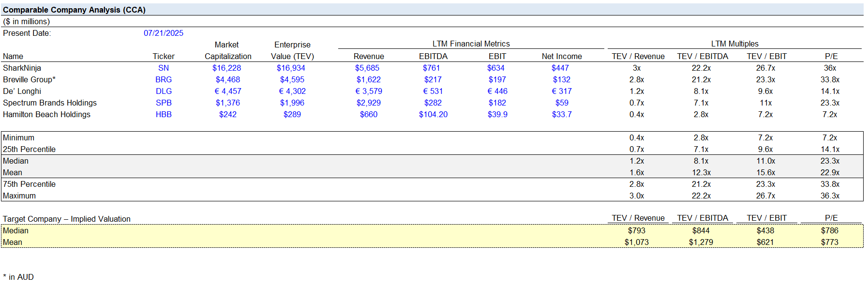
Task: Select the BRG ticker cell
Action: tap(164, 79)
